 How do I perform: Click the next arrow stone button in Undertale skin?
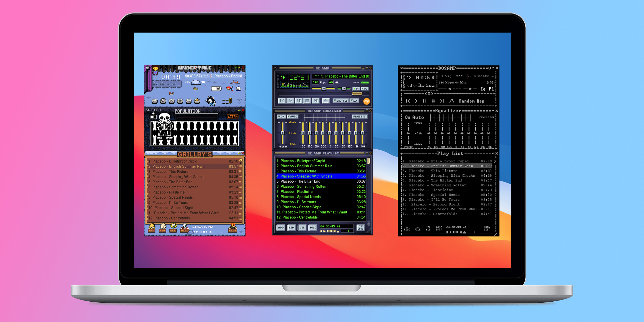tap(189, 101)
